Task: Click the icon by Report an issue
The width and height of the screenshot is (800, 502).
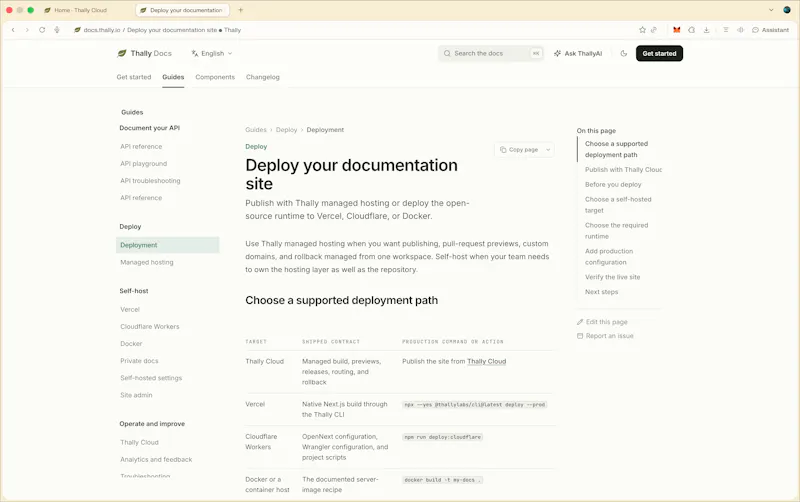Action: [580, 336]
